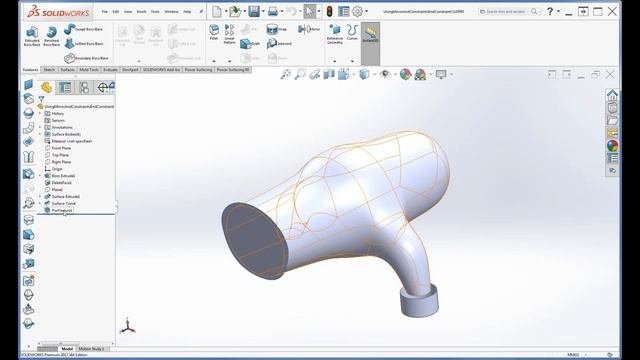Activate Zoom to Area tool
Image resolution: width=640 pixels, height=360 pixels.
(300, 74)
